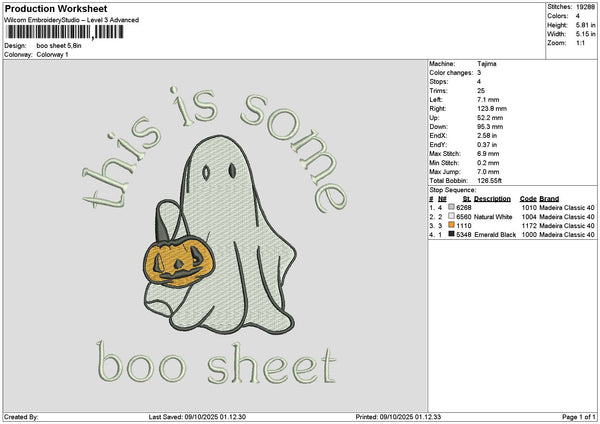Select the 6268 gray color swatch

point(452,207)
